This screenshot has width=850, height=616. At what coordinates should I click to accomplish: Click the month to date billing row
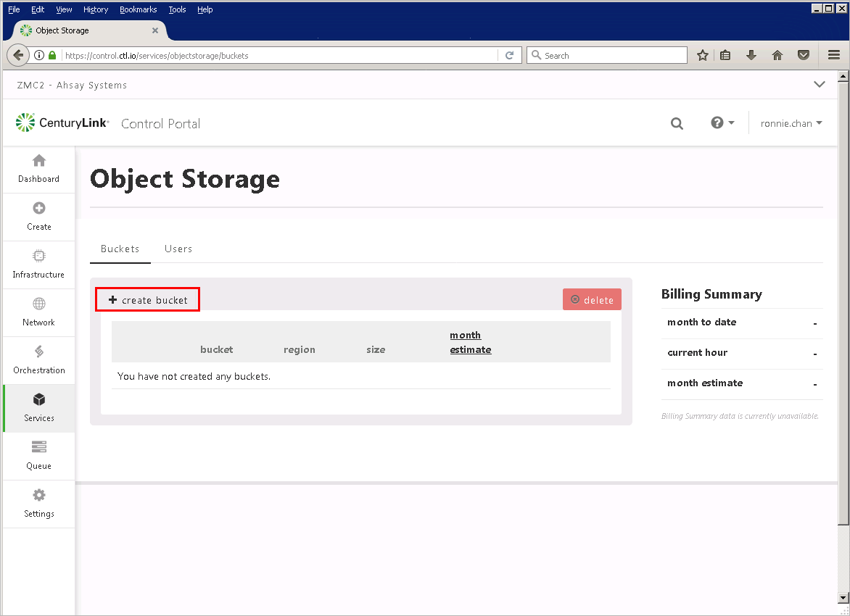point(742,323)
